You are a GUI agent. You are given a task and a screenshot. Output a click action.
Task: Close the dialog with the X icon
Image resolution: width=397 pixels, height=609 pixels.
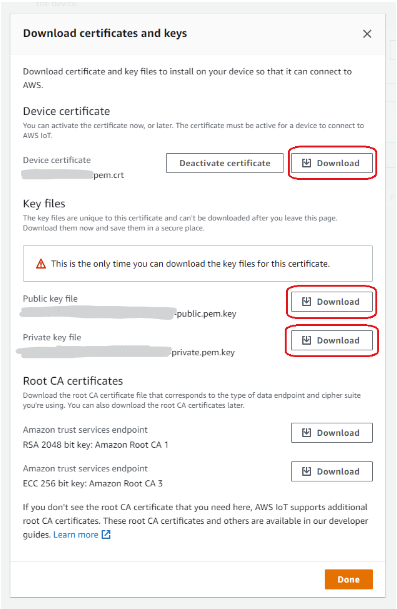click(x=367, y=34)
